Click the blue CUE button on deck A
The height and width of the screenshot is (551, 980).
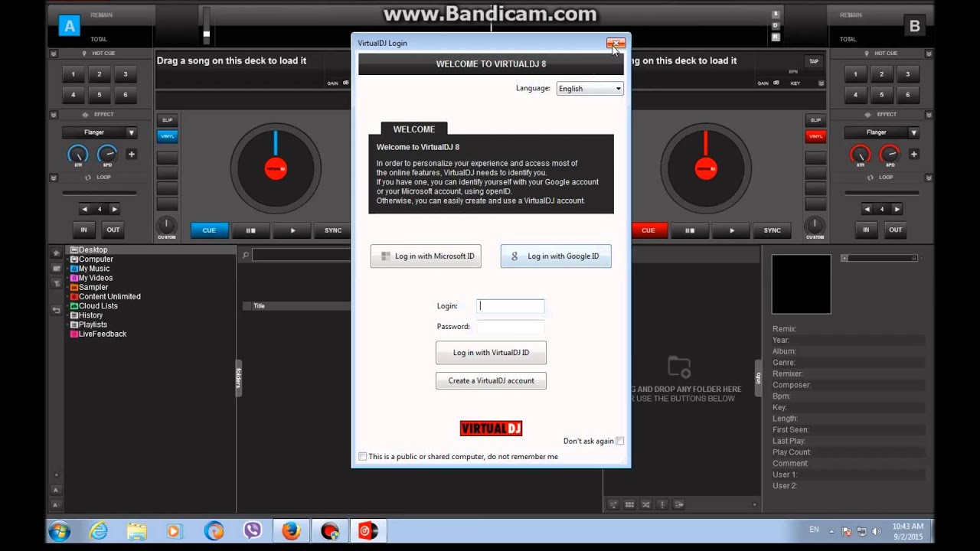click(209, 230)
